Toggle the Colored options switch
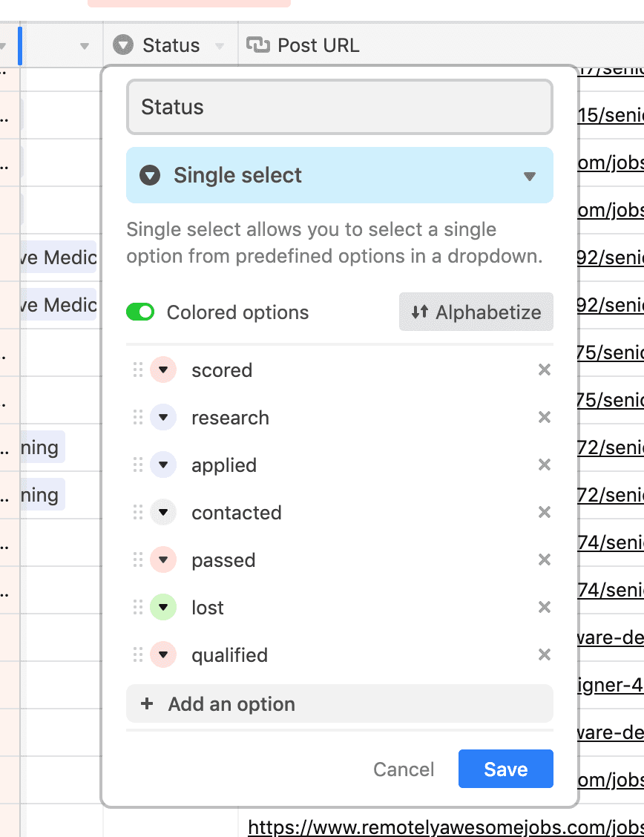Screen dimensions: 644x837 140,312
